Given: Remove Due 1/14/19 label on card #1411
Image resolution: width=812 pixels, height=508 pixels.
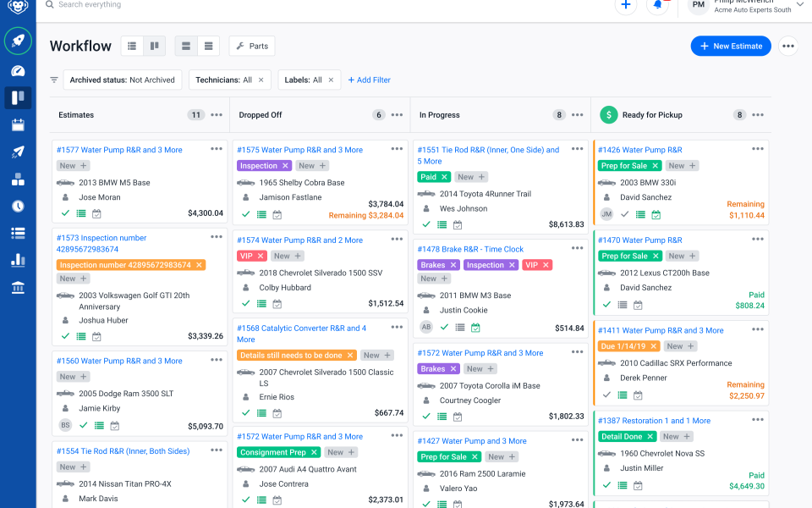Looking at the screenshot, I should pyautogui.click(x=654, y=346).
